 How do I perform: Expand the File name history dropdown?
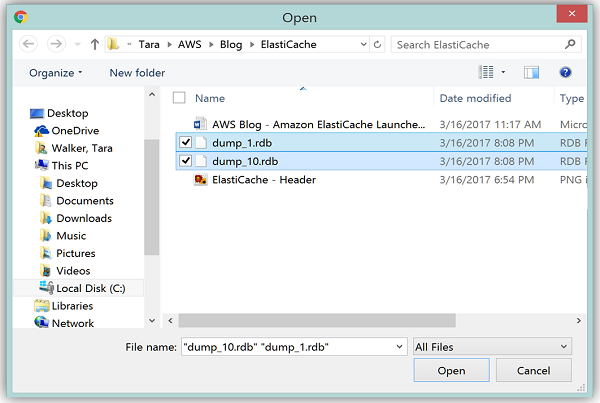tap(399, 346)
